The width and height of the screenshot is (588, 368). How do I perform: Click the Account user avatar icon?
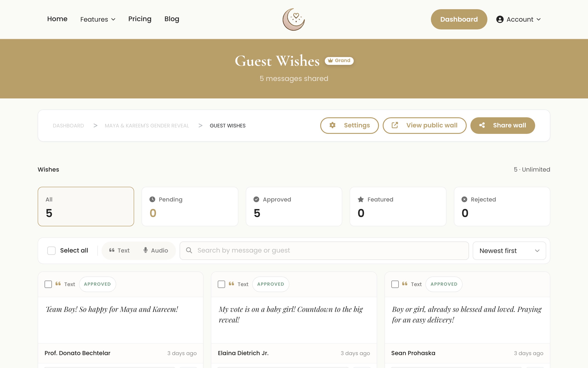tap(500, 20)
